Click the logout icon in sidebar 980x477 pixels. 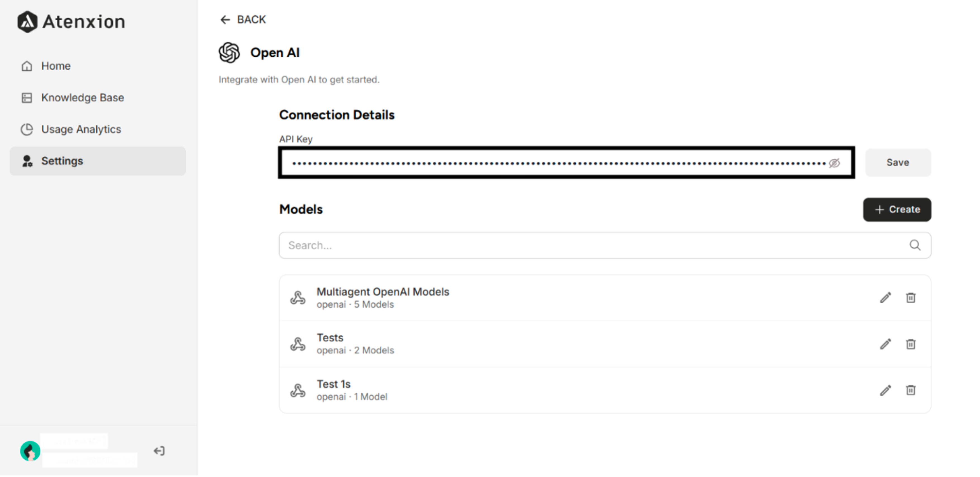[x=159, y=451]
